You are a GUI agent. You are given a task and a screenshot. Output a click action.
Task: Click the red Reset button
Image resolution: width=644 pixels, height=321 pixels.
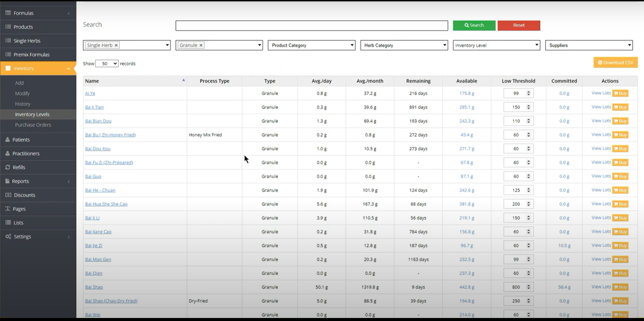519,25
